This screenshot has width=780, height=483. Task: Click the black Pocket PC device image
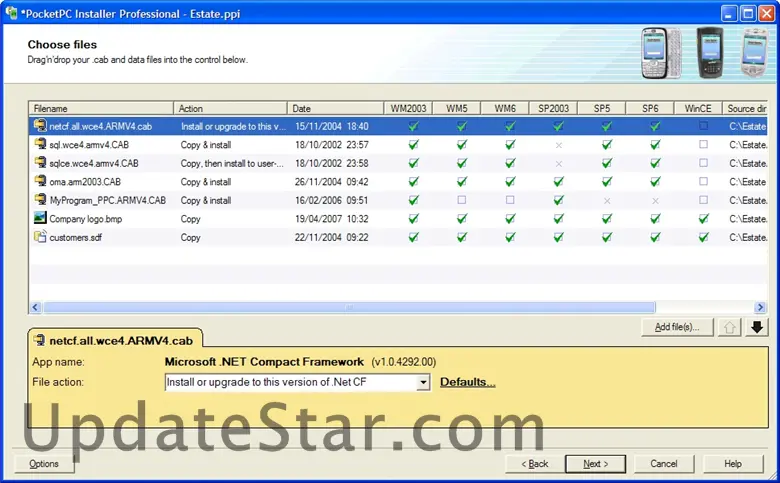tap(710, 52)
